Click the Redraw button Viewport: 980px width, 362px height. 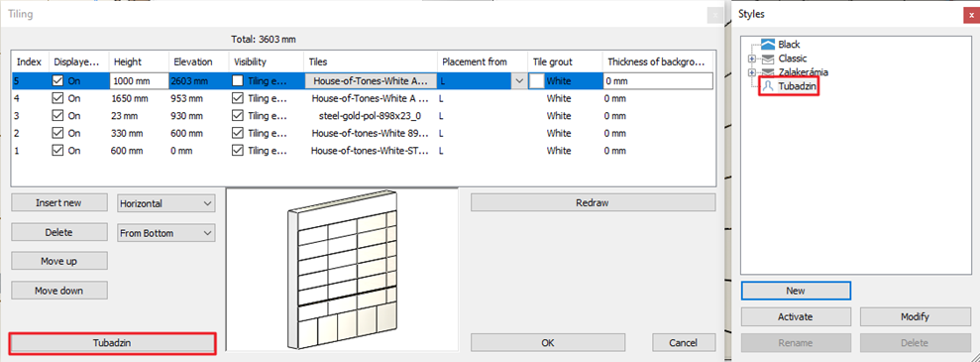tap(593, 202)
